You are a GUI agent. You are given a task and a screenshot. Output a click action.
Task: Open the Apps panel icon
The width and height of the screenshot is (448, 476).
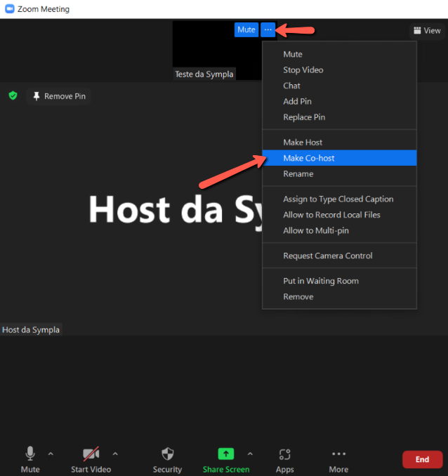pos(284,454)
